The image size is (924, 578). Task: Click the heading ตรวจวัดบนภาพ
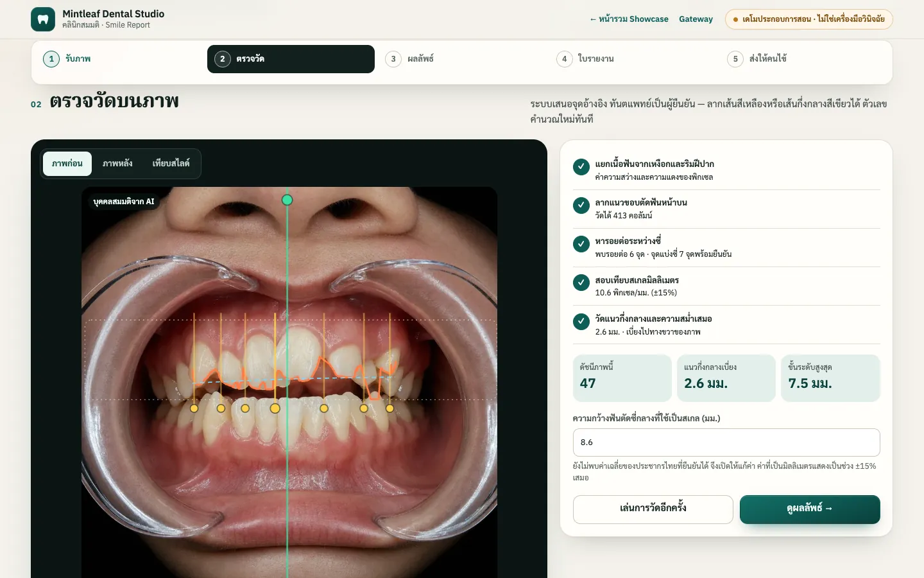click(114, 101)
